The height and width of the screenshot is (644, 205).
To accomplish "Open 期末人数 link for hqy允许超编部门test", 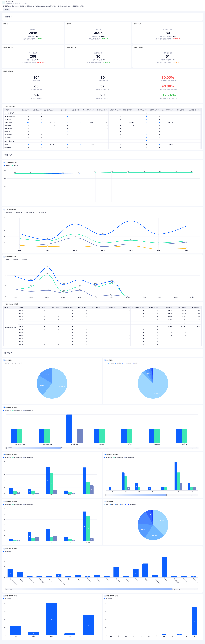I will pyautogui.click(x=68, y=116).
